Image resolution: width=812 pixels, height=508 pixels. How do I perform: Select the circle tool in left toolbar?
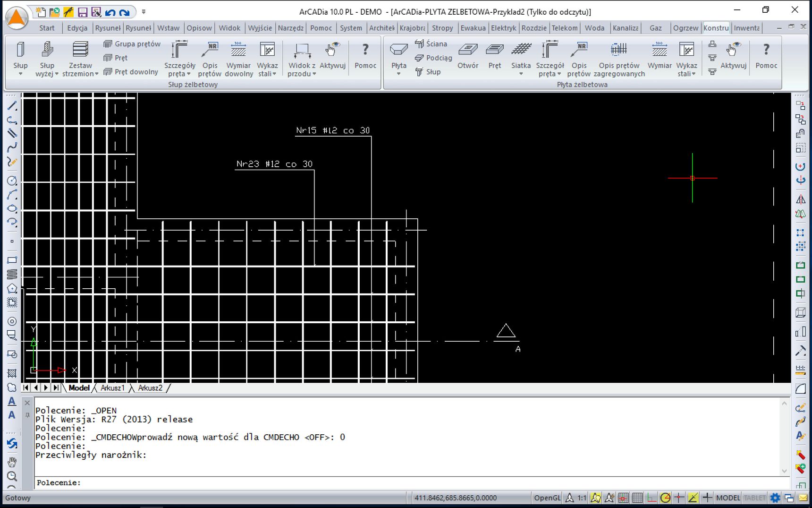[x=12, y=181]
